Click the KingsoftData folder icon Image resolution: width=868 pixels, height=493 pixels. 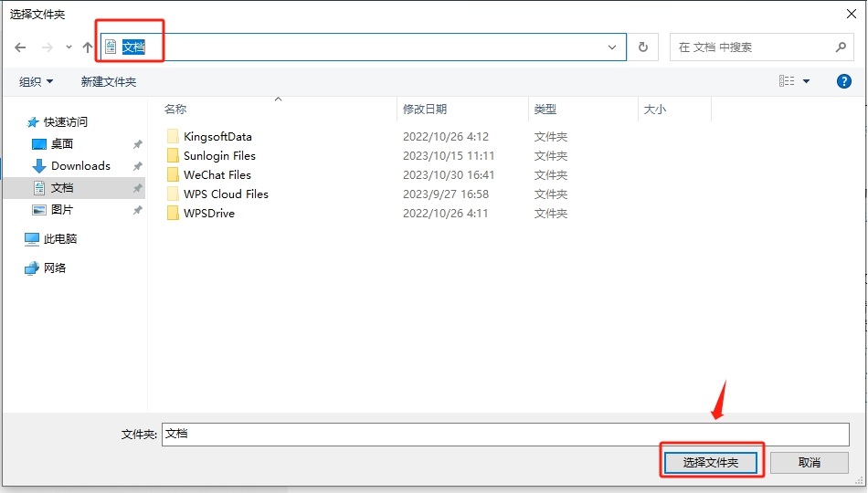(x=173, y=136)
